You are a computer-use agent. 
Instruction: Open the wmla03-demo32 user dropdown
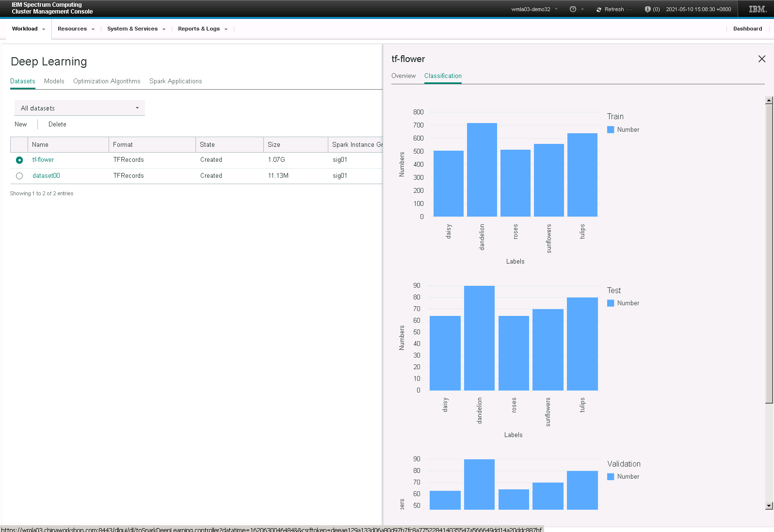(534, 9)
